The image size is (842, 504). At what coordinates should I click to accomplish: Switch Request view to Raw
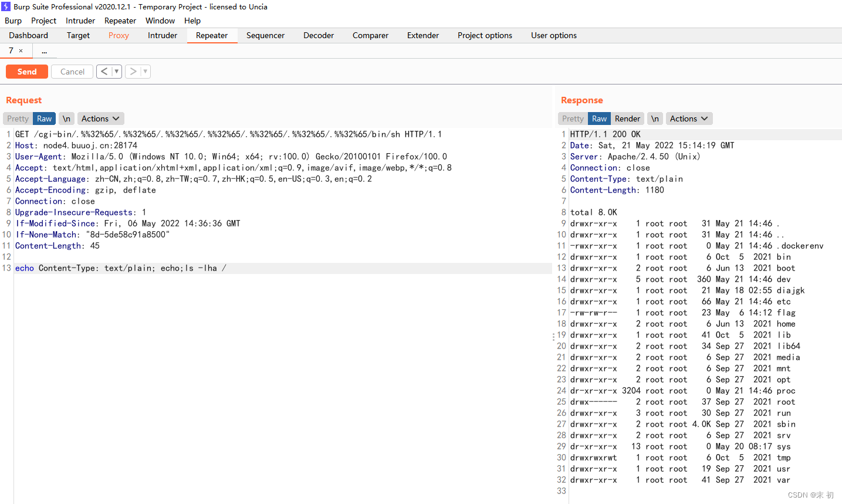tap(45, 119)
